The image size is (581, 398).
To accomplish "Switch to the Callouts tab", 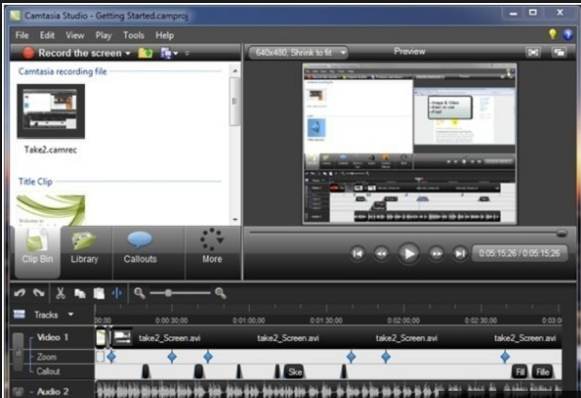I will [140, 248].
